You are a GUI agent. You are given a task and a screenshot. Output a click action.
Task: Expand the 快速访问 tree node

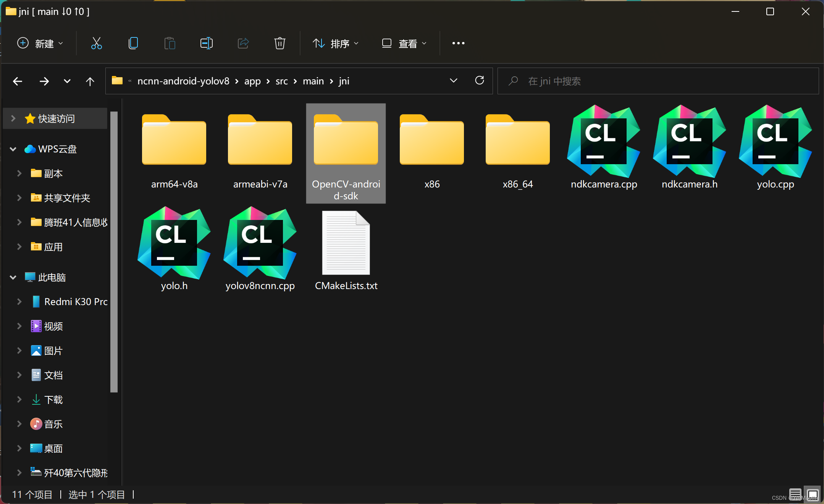pyautogui.click(x=13, y=118)
